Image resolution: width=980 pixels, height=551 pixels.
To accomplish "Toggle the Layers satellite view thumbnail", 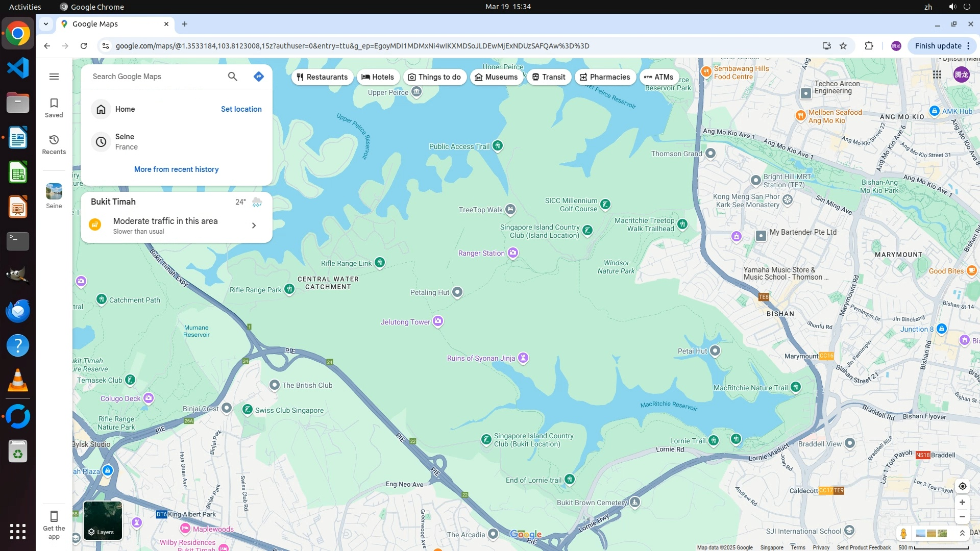I will pos(103,520).
